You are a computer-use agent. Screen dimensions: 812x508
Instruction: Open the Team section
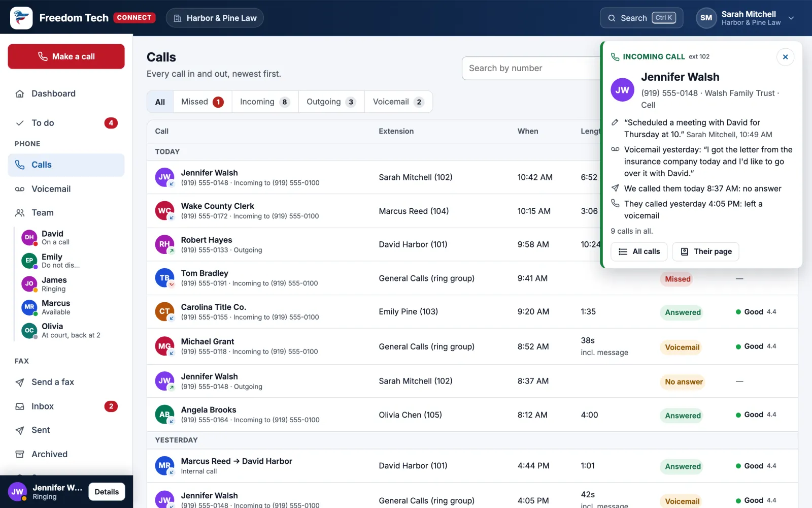pos(66,213)
